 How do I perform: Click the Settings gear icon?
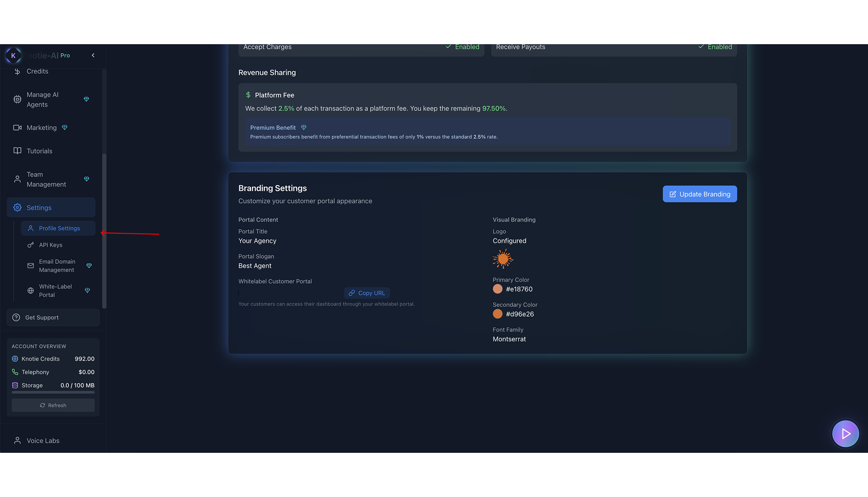point(17,208)
